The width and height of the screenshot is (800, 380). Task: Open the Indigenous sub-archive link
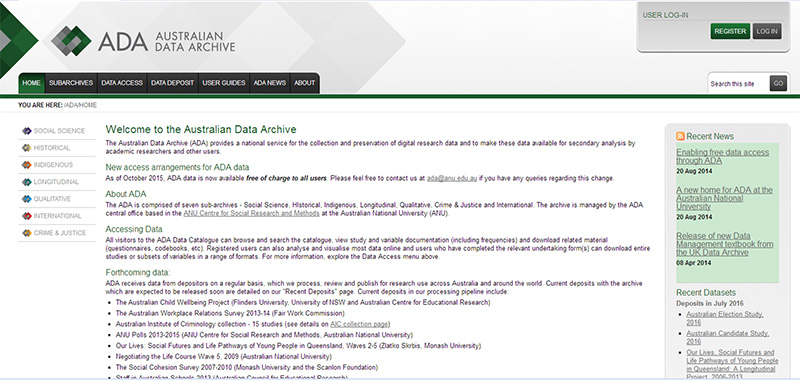click(x=53, y=165)
